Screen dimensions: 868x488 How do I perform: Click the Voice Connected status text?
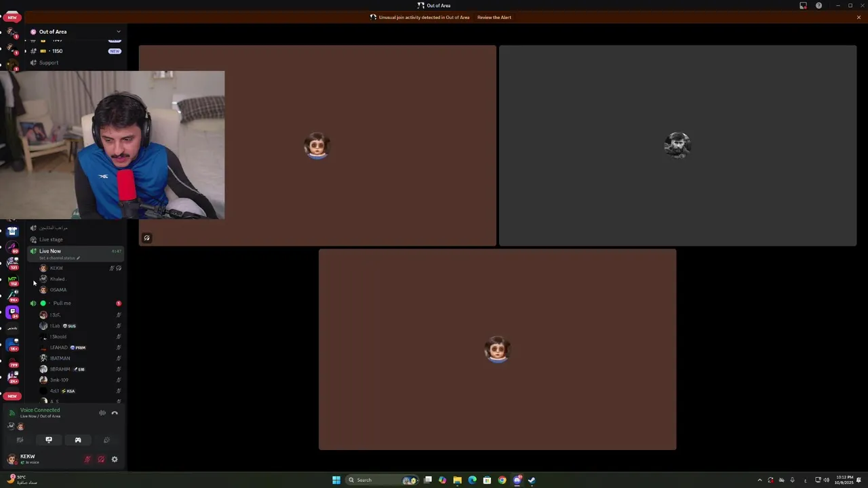pyautogui.click(x=40, y=410)
